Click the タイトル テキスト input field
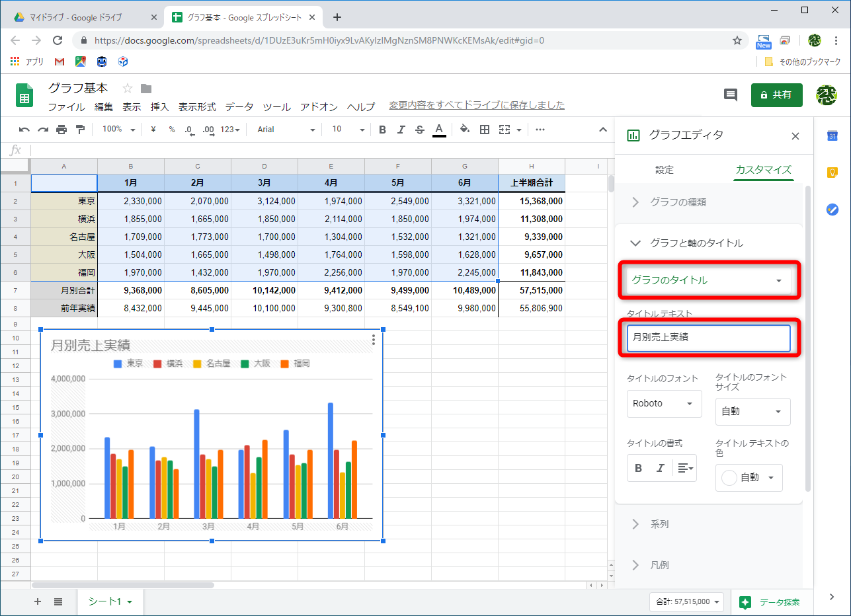Image resolution: width=851 pixels, height=616 pixels. point(707,338)
